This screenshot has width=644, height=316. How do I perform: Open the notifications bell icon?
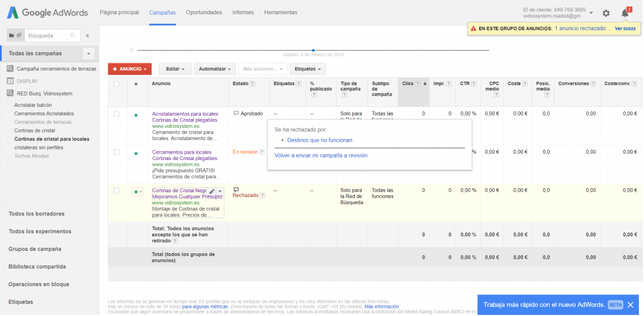[x=625, y=13]
